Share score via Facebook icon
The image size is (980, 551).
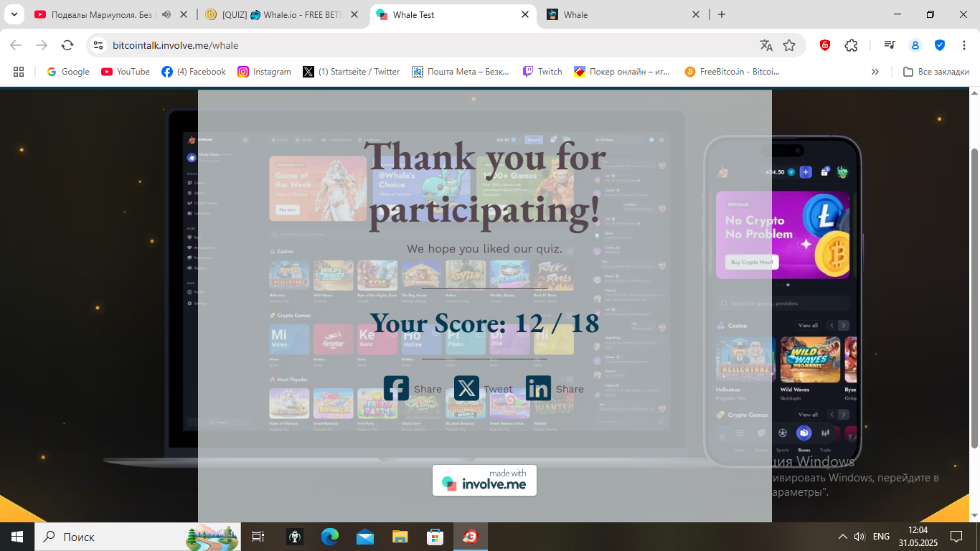(396, 388)
